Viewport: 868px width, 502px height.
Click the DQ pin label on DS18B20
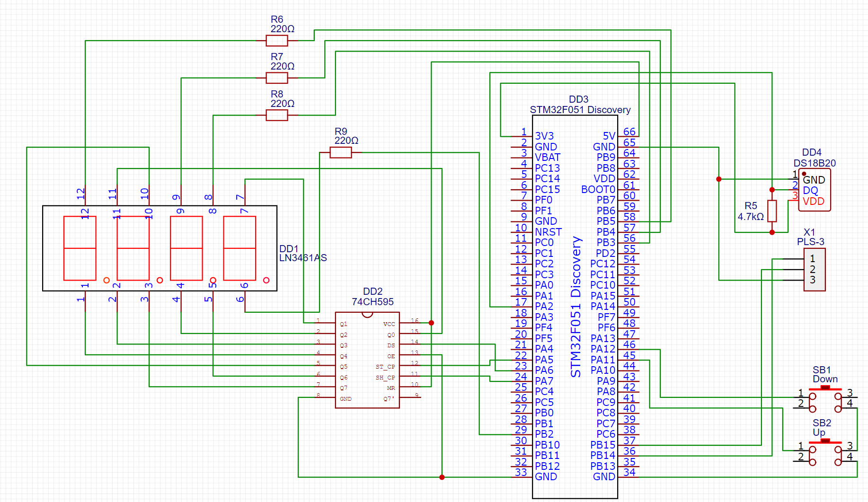[810, 190]
